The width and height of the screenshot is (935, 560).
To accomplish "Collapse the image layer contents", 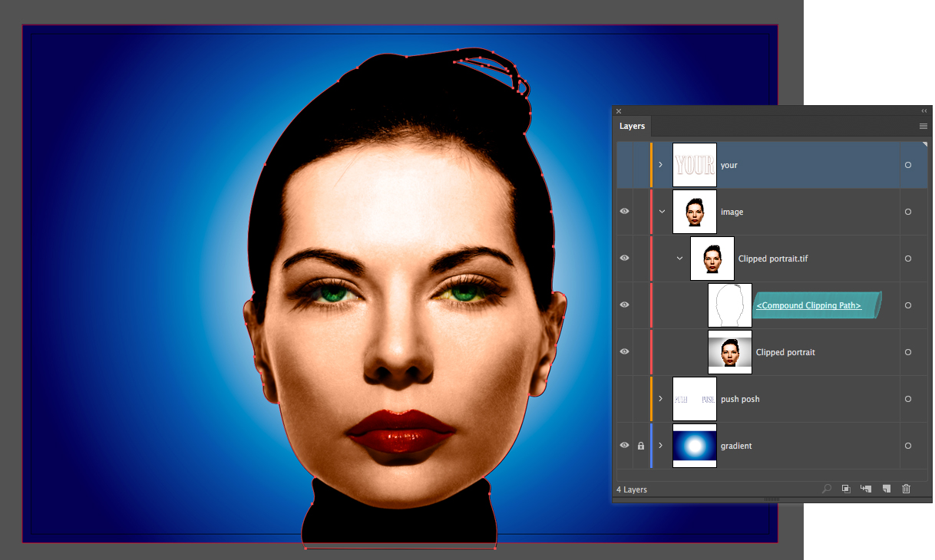I will click(660, 211).
